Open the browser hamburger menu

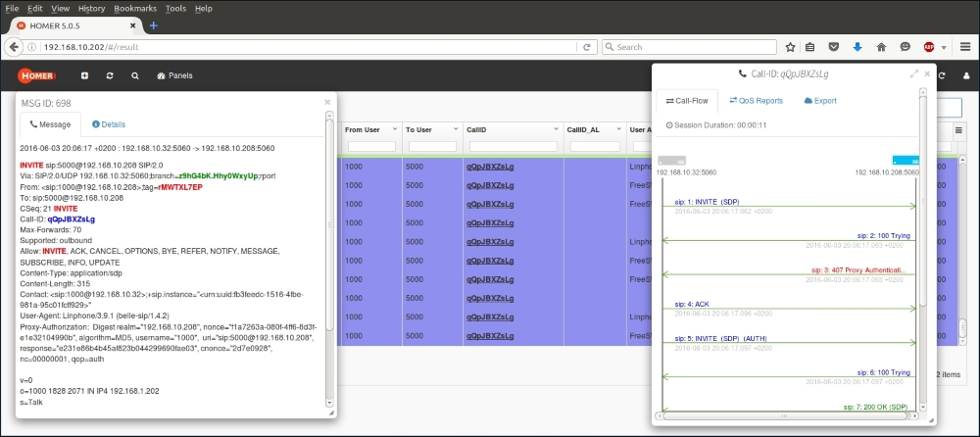[x=965, y=47]
